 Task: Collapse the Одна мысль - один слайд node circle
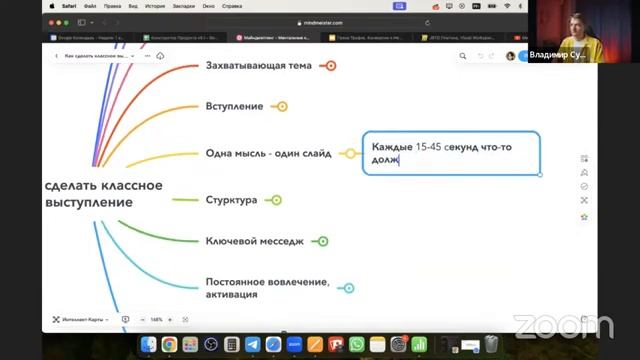[350, 153]
